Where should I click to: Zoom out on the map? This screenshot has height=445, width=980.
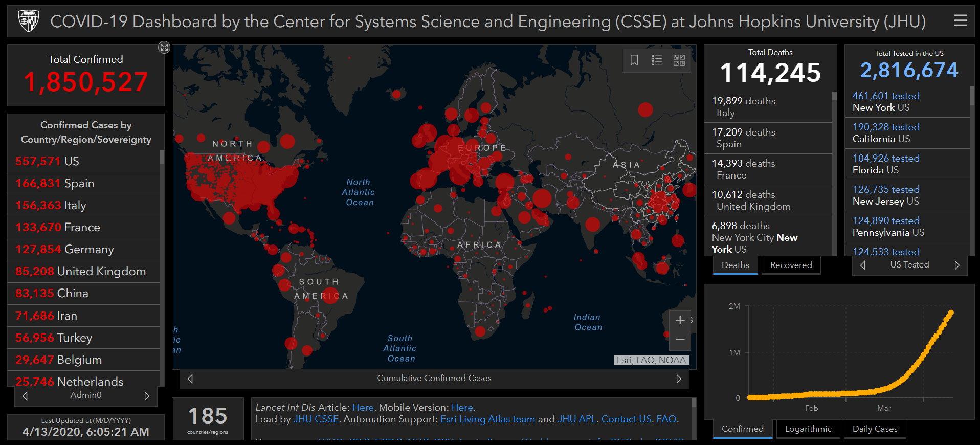point(680,340)
